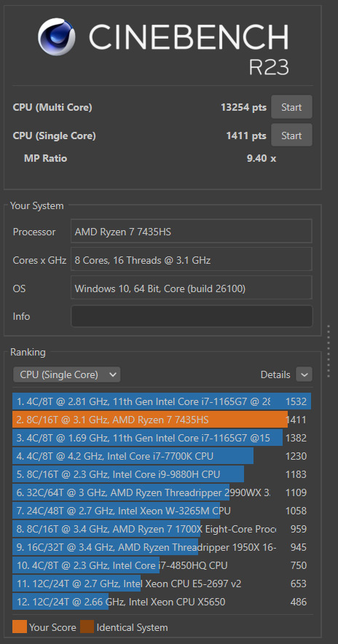The height and width of the screenshot is (644, 338).
Task: Select ranking row 8 AMD Ryzen 7 1700X
Action: [162, 529]
